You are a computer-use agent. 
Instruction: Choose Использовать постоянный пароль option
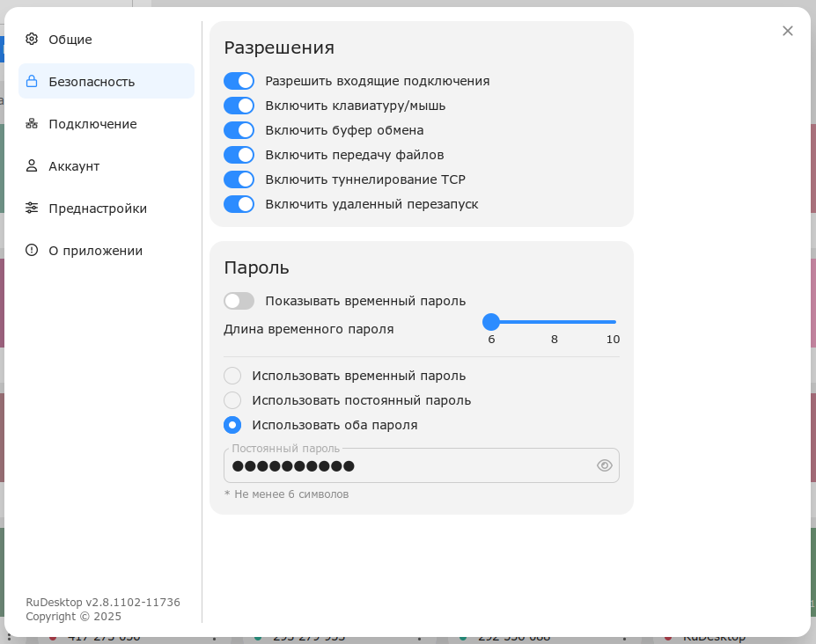pyautogui.click(x=232, y=400)
